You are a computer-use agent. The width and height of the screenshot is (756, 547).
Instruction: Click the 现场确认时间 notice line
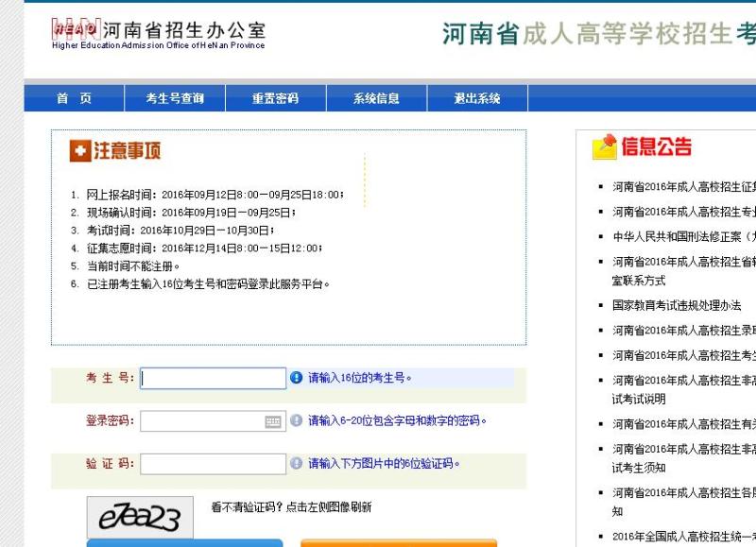191,213
